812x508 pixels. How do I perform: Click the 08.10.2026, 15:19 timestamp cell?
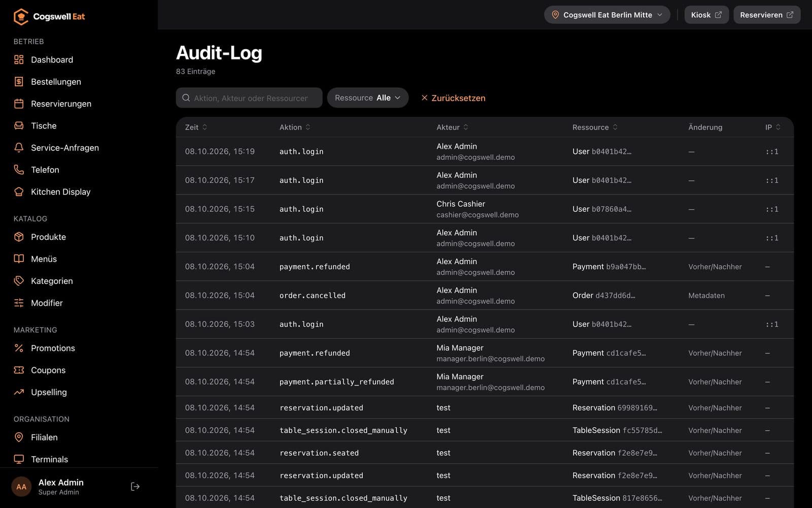[220, 151]
